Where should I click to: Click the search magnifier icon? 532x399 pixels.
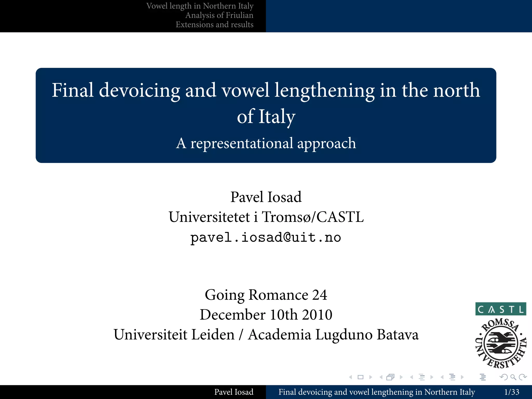(x=513, y=377)
